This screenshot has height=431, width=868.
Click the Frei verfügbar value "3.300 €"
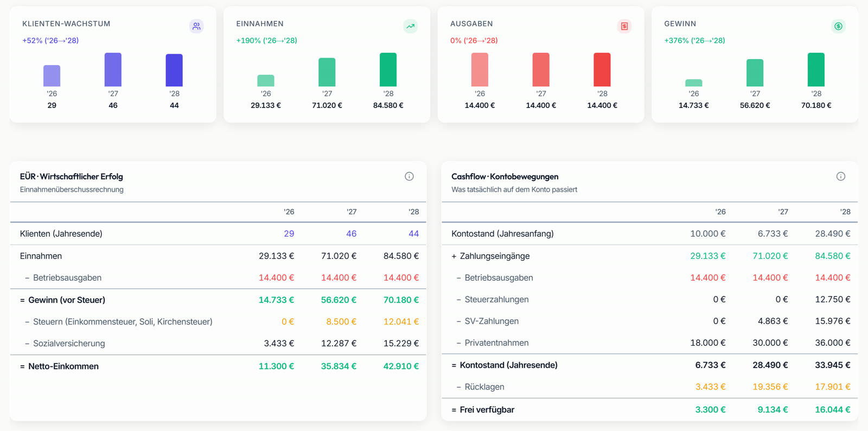(710, 410)
